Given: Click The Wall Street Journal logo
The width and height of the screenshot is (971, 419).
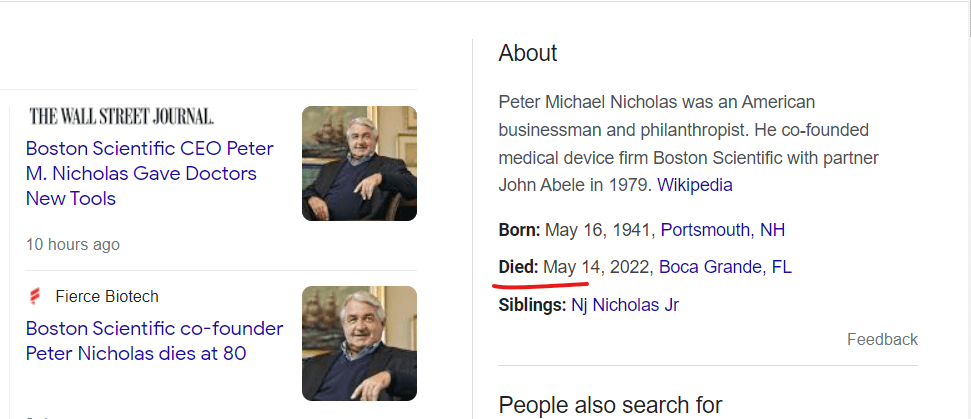Looking at the screenshot, I should pyautogui.click(x=122, y=116).
